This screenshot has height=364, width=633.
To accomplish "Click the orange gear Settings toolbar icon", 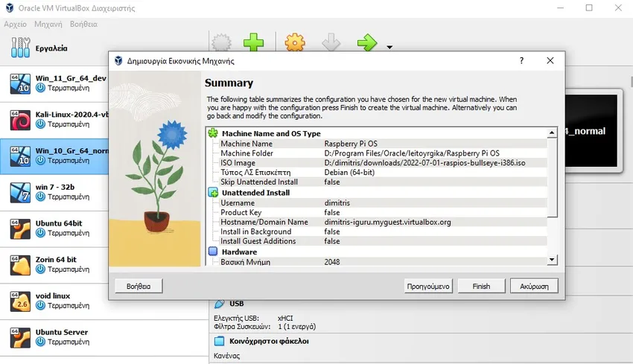I will [x=295, y=42].
